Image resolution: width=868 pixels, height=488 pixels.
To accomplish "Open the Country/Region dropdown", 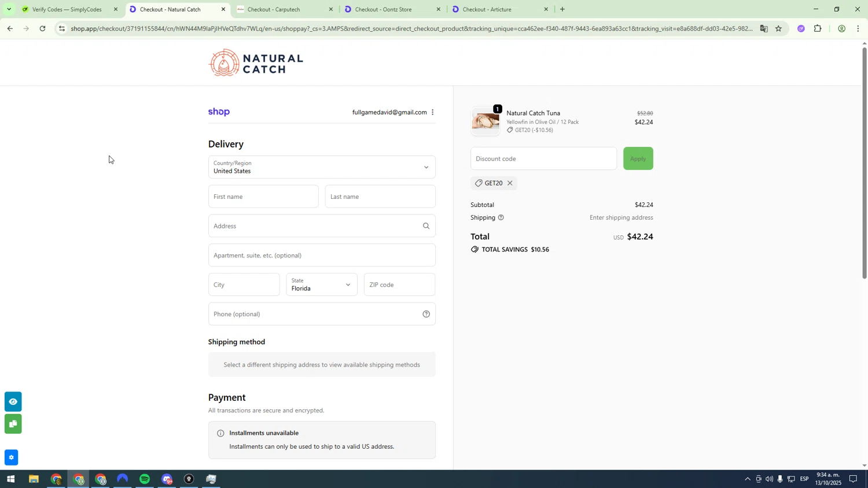I will point(322,167).
